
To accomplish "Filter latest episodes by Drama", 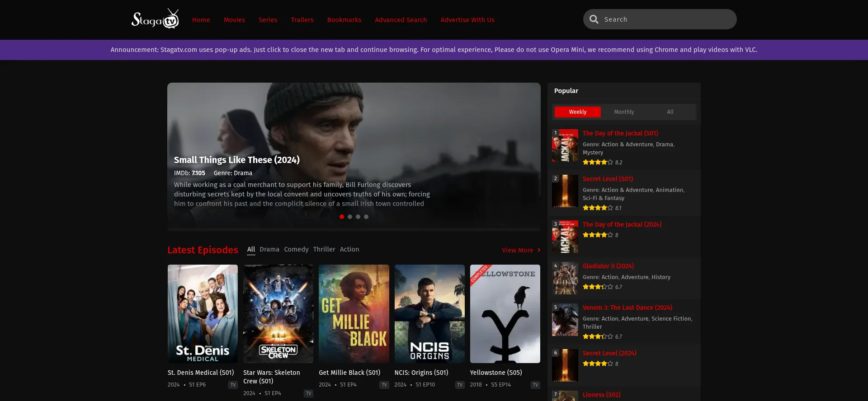I will coord(269,249).
